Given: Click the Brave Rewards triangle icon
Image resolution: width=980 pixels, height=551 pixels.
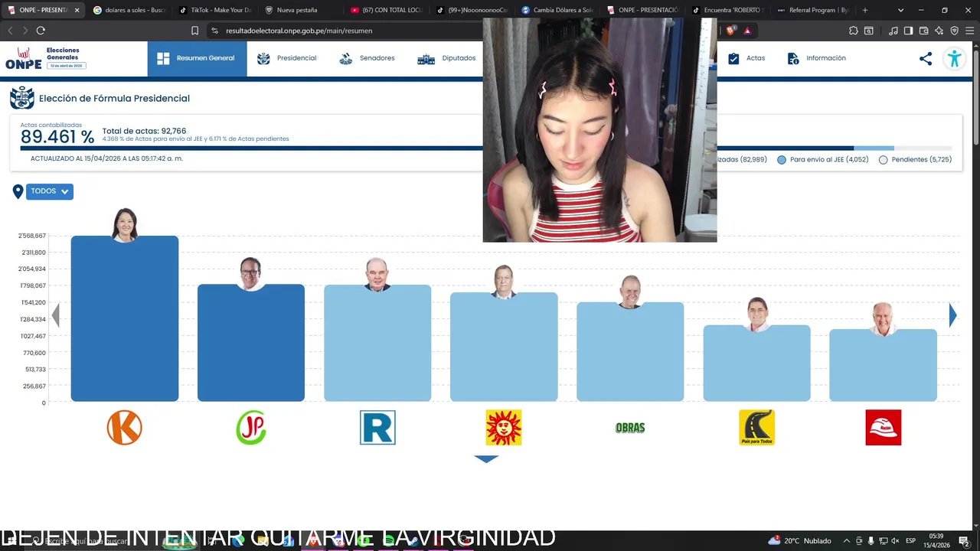Looking at the screenshot, I should pos(747,31).
